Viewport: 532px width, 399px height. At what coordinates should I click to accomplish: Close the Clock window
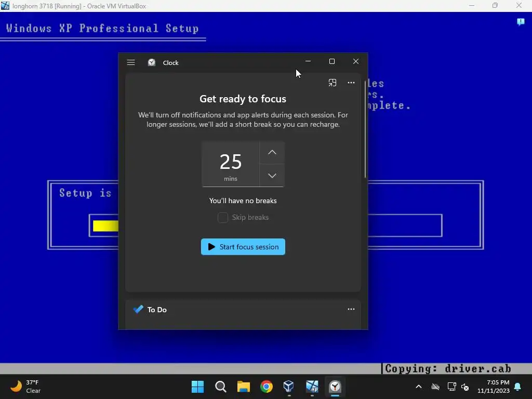[355, 61]
